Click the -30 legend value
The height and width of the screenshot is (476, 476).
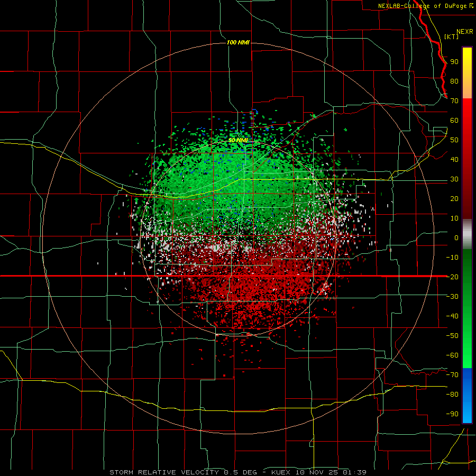[452, 297]
